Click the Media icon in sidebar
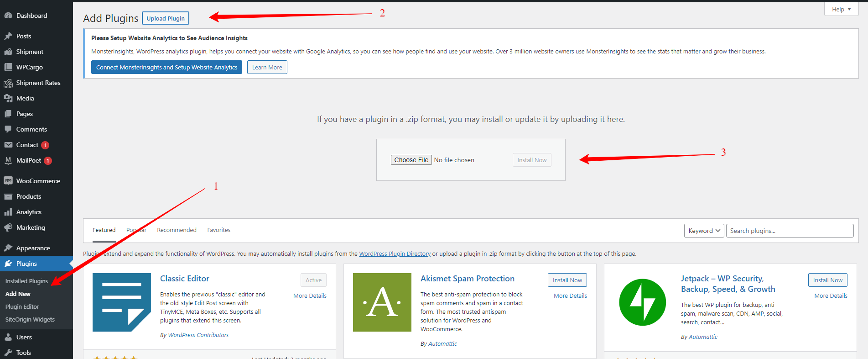The width and height of the screenshot is (868, 359). [x=8, y=98]
